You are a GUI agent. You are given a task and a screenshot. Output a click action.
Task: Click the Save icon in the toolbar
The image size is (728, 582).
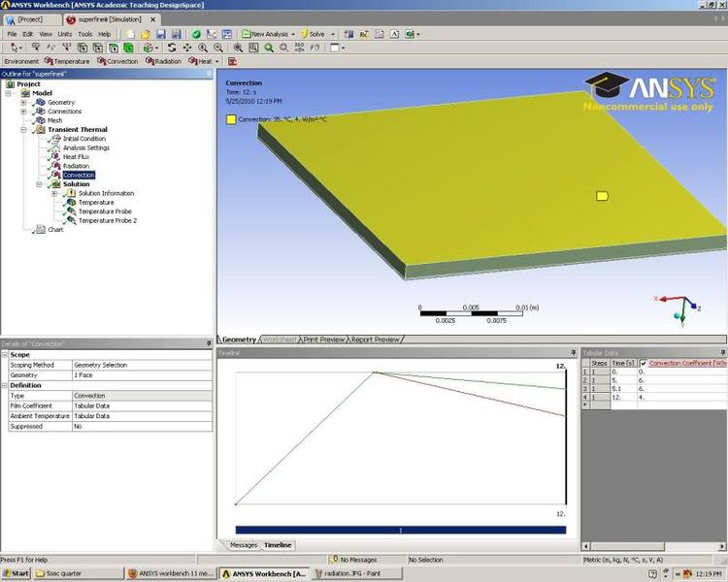[160, 34]
